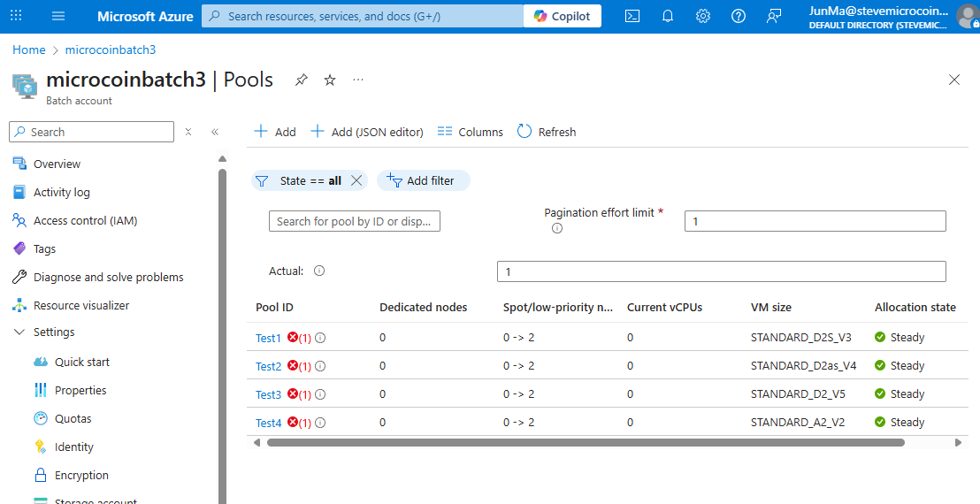Go to Home breadcrumb
The image size is (980, 504).
[29, 50]
